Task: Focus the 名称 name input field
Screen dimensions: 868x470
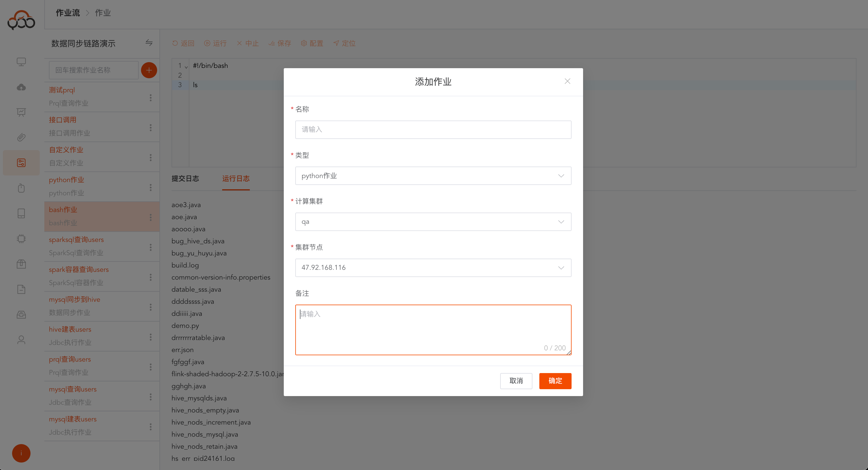Action: click(433, 130)
